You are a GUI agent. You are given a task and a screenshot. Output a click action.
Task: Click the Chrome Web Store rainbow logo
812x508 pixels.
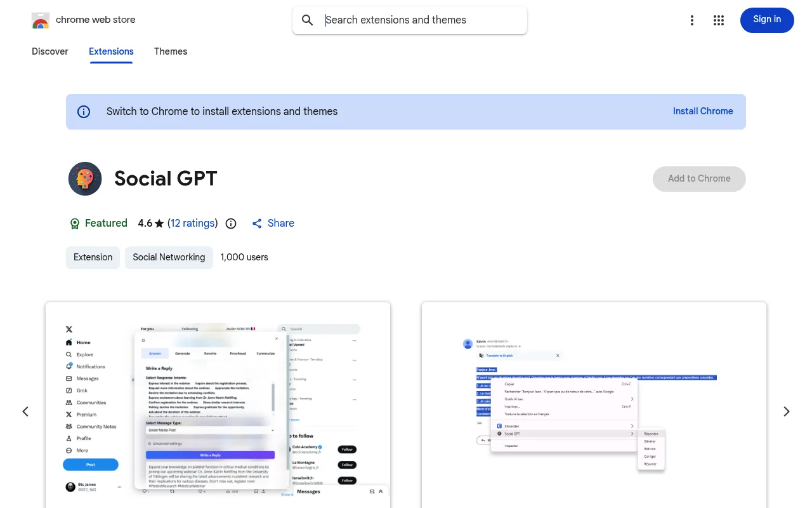(x=41, y=20)
